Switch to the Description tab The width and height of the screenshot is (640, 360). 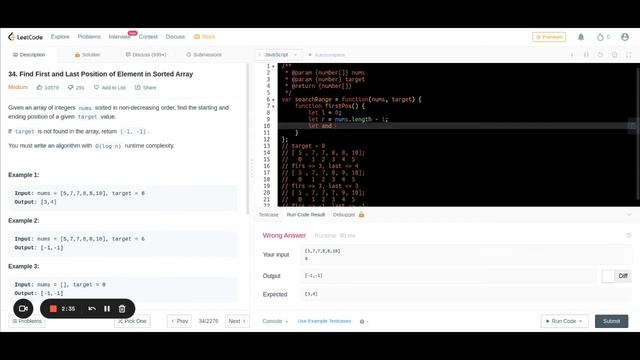tap(29, 55)
